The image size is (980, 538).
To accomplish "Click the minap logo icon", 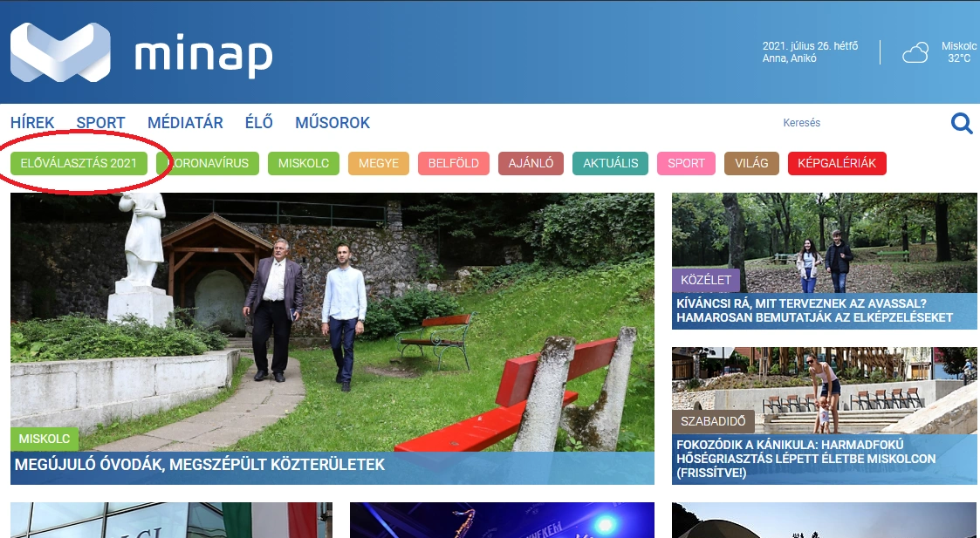I will click(x=59, y=52).
